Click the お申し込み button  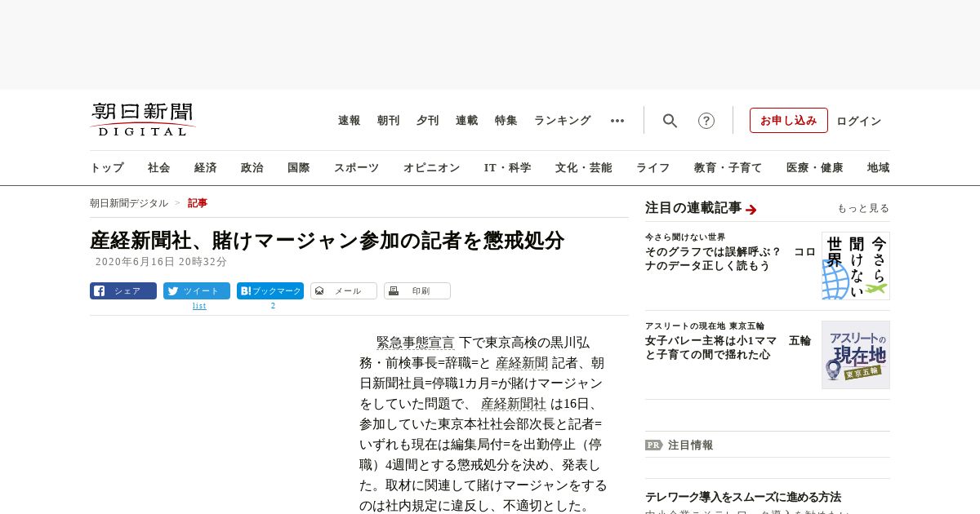click(789, 121)
